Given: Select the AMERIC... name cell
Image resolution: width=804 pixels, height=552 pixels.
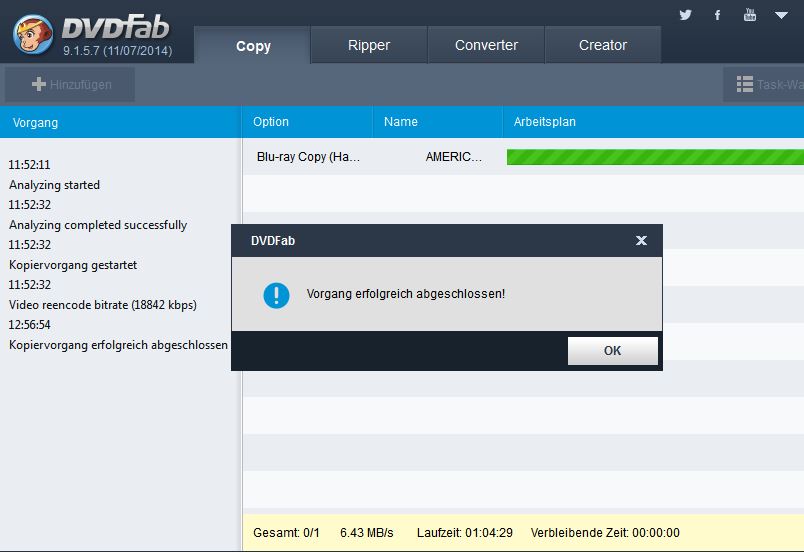Looking at the screenshot, I should pos(453,157).
